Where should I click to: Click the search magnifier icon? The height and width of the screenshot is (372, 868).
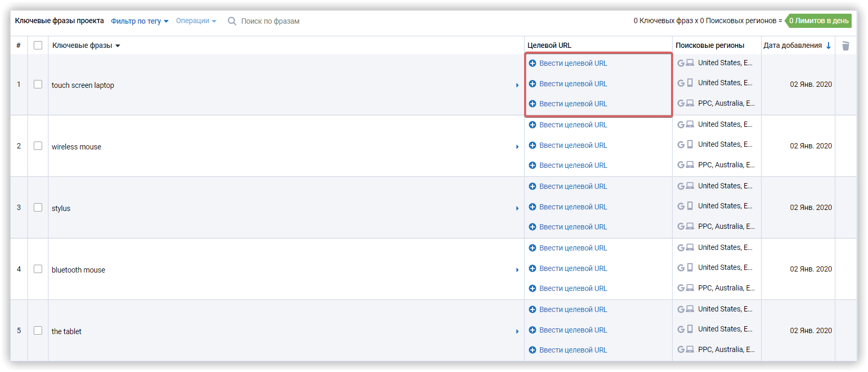[x=232, y=21]
